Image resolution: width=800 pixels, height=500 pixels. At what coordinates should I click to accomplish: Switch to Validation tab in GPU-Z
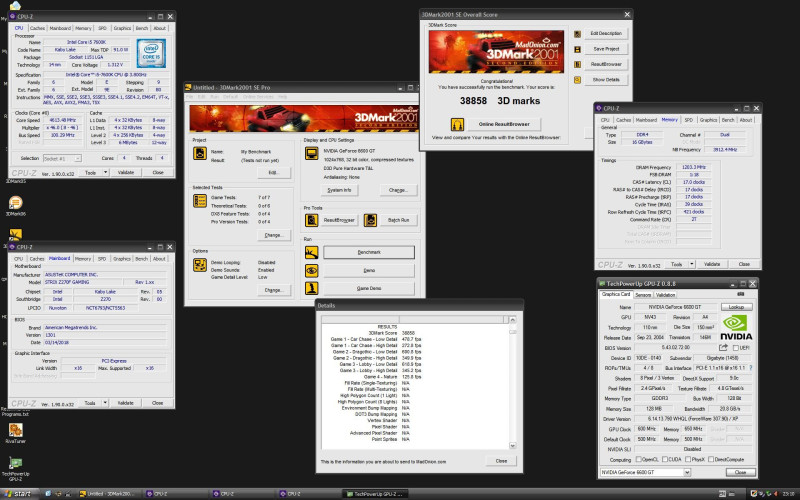pos(665,295)
